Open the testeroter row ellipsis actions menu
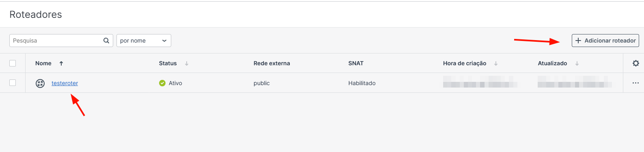Image resolution: width=644 pixels, height=152 pixels. click(x=635, y=83)
